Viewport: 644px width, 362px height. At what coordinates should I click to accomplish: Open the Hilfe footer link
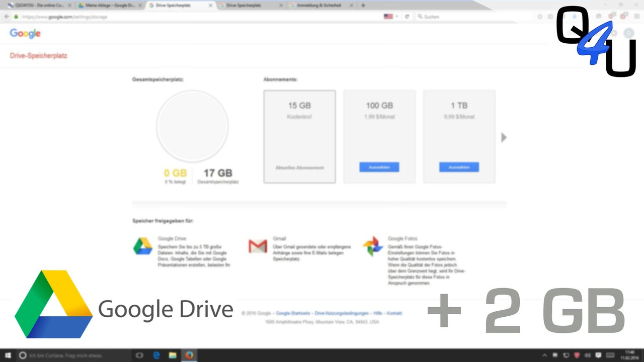(x=378, y=313)
